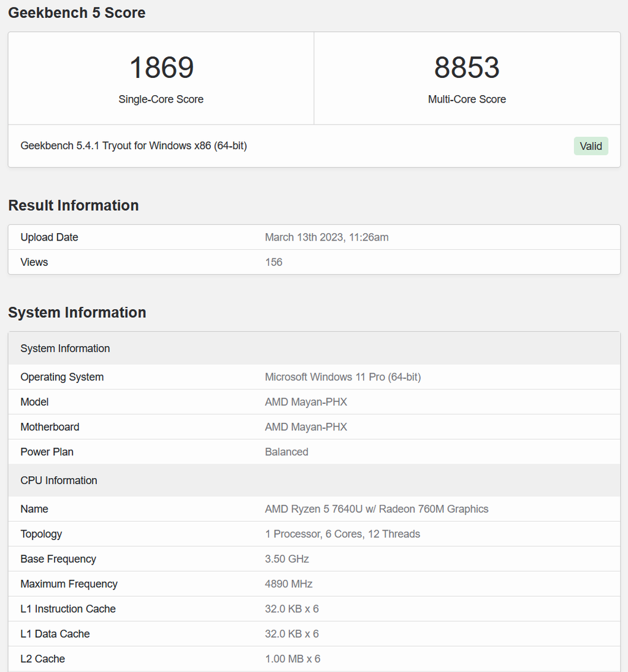Image resolution: width=628 pixels, height=672 pixels.
Task: Click the Single-Core Score value 1869
Action: pyautogui.click(x=161, y=68)
